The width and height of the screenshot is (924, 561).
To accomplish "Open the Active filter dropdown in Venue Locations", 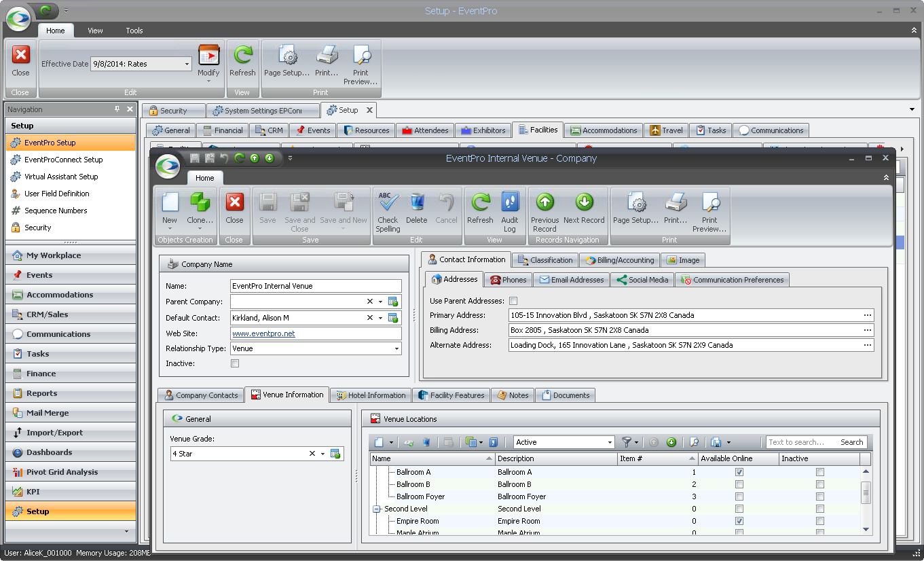I will pos(610,442).
